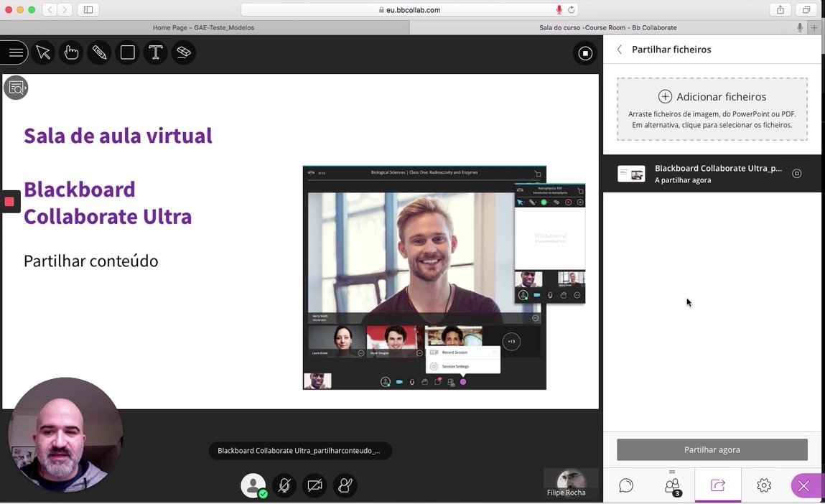Click the microphone indicator in address bar
This screenshot has height=504, width=825.
coord(559,10)
